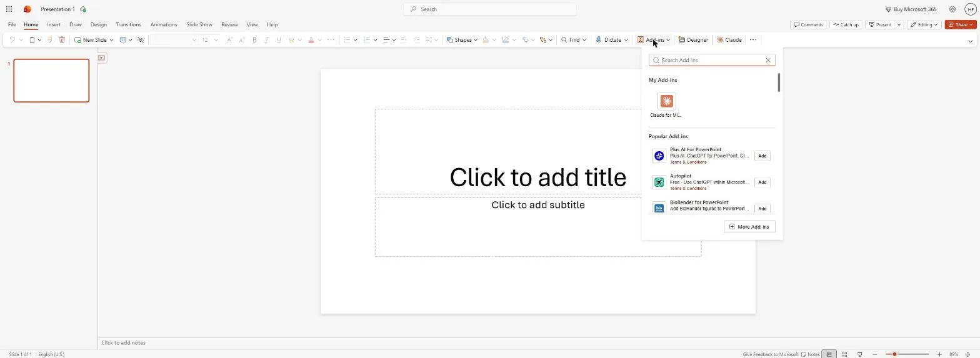The image size is (980, 358).
Task: Click the Format Painter icon
Action: point(49,40)
